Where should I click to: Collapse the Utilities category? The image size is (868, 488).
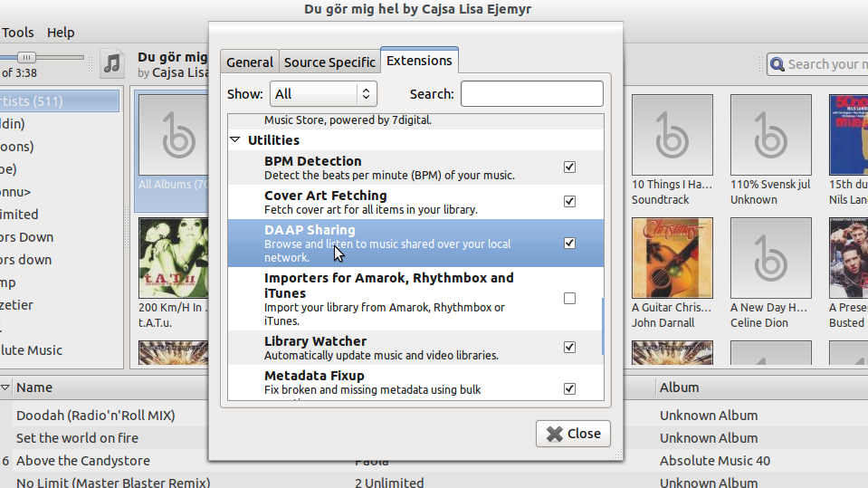[x=234, y=139]
